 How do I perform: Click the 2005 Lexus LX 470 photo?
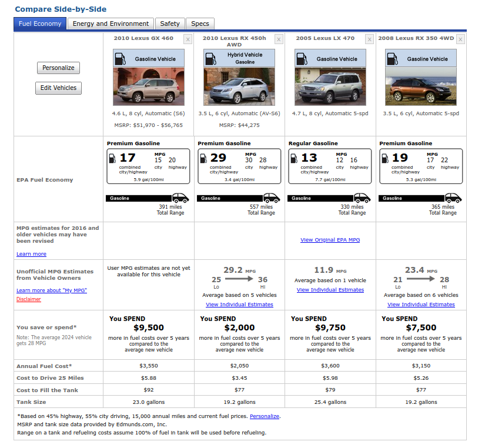330,86
